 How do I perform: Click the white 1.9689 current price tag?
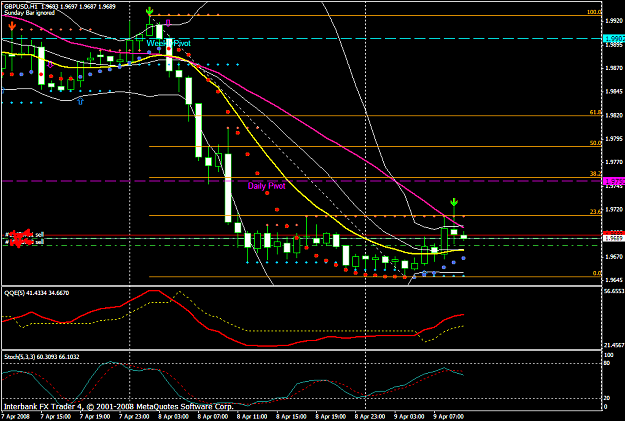tap(614, 238)
